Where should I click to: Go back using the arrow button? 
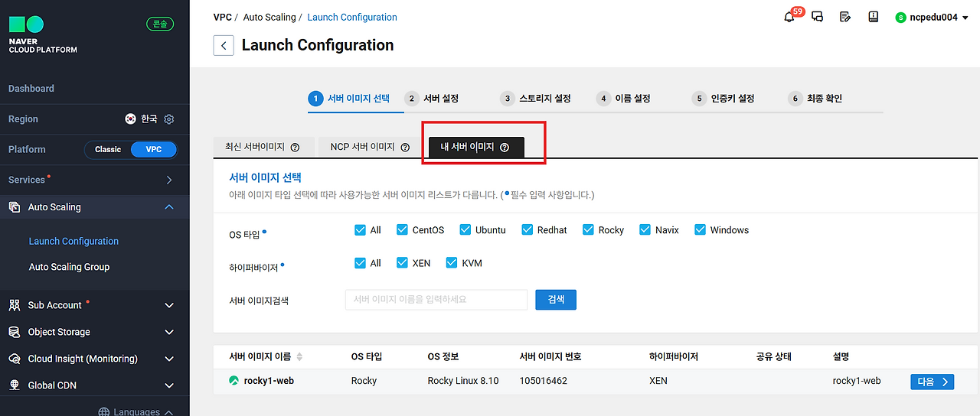click(223, 45)
